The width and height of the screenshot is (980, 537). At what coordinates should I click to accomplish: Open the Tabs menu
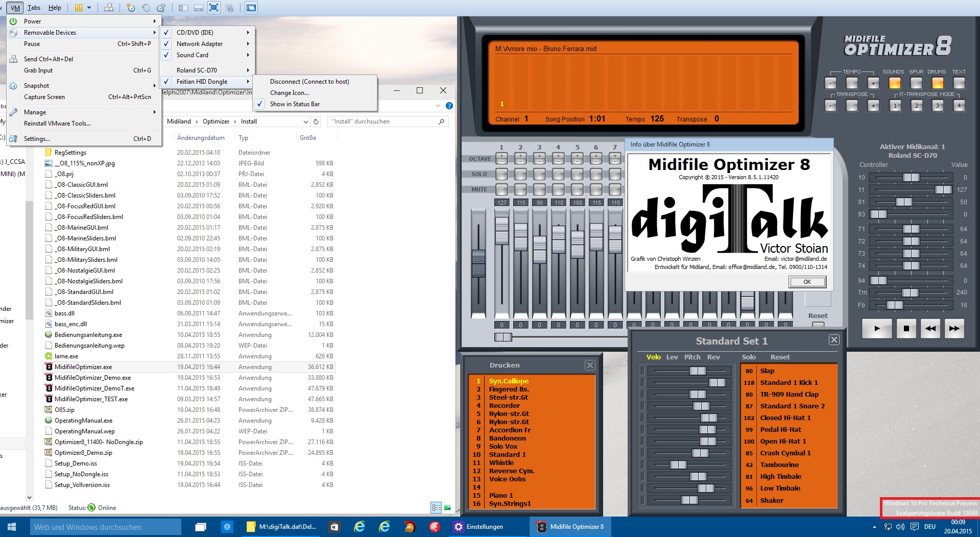pyautogui.click(x=34, y=8)
